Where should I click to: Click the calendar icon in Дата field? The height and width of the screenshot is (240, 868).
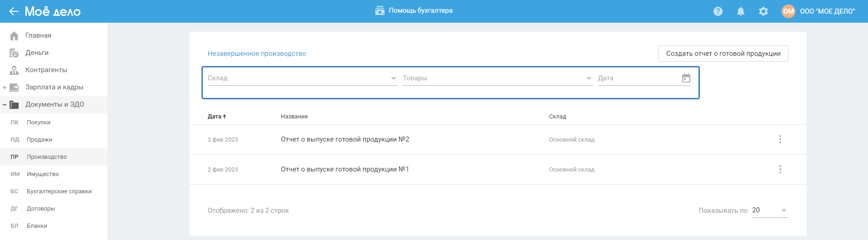click(x=686, y=78)
